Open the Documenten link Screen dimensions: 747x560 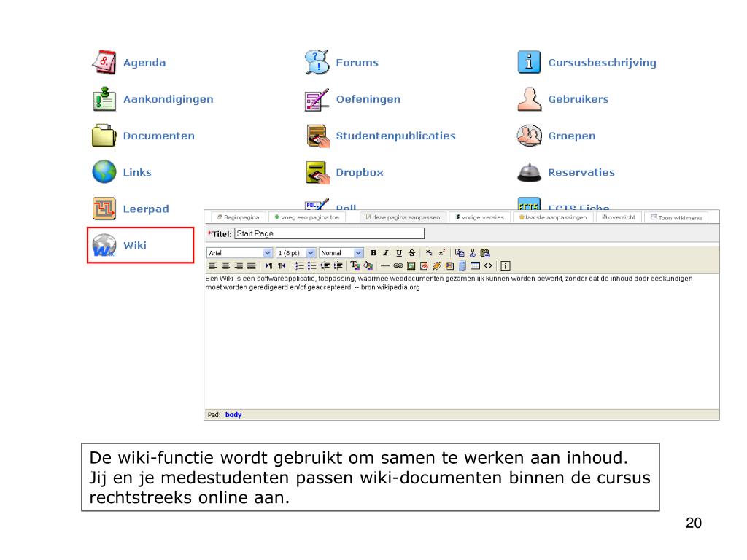pos(158,136)
